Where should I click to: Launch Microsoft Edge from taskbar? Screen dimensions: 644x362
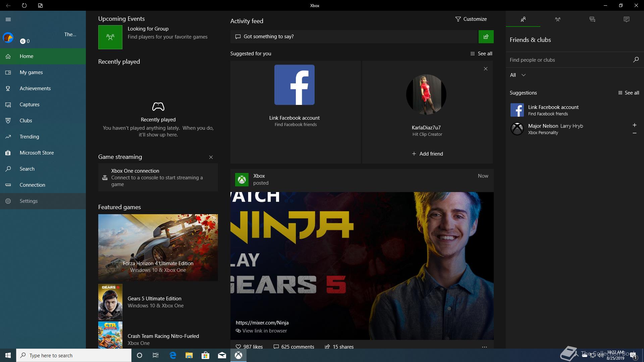pos(173,355)
